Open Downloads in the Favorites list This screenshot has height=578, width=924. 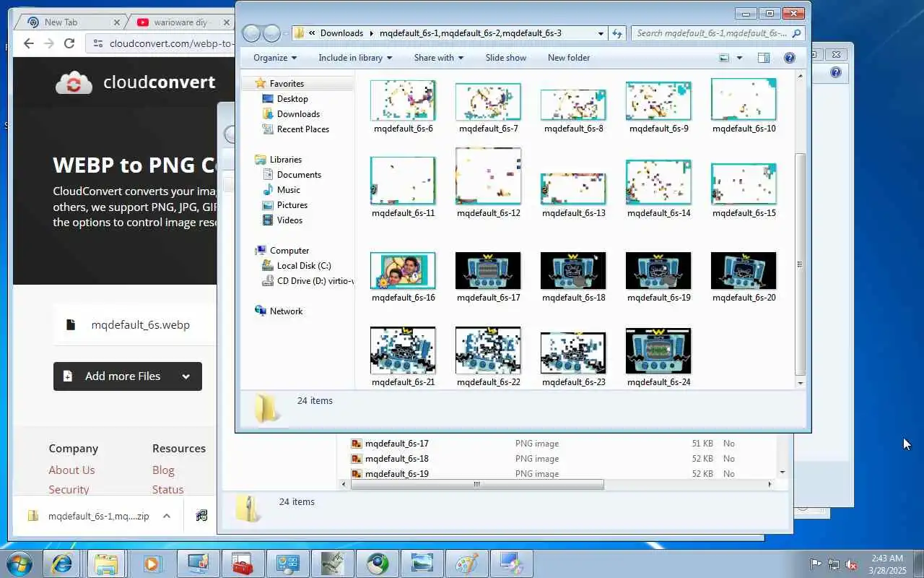click(298, 114)
